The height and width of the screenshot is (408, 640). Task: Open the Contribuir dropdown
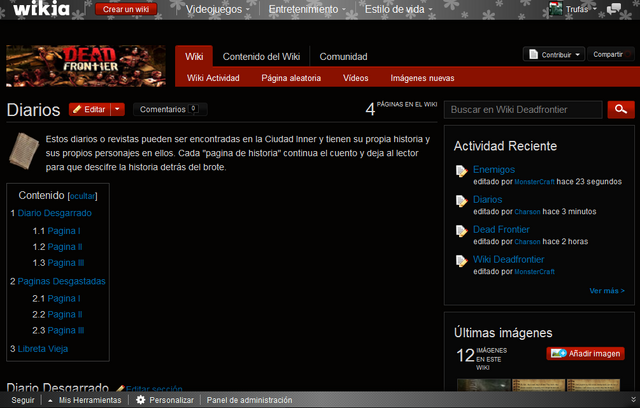(x=554, y=54)
